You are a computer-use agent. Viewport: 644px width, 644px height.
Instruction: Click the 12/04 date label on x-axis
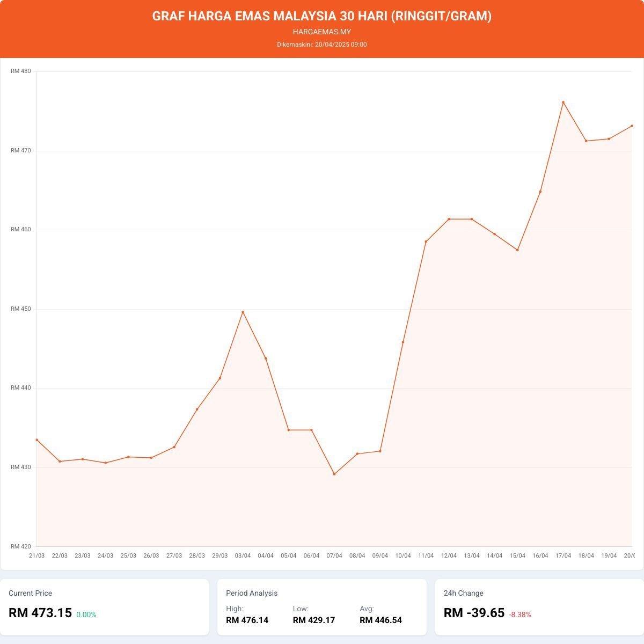[x=449, y=556]
